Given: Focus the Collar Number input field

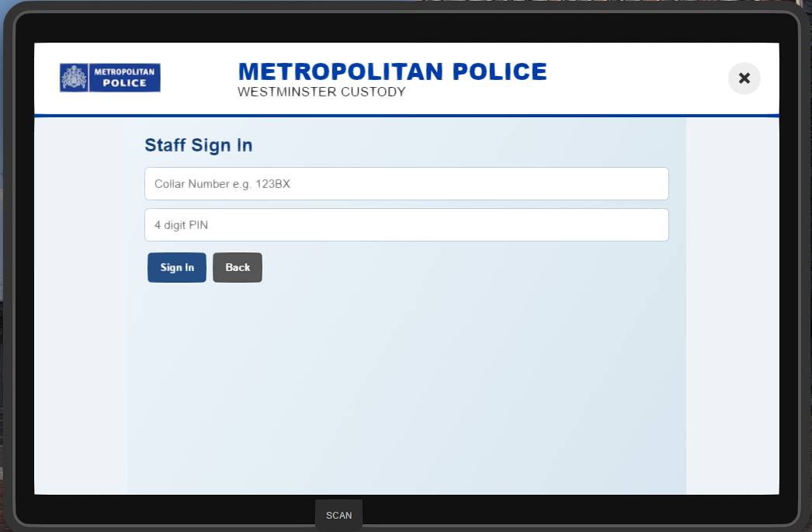Looking at the screenshot, I should point(407,184).
